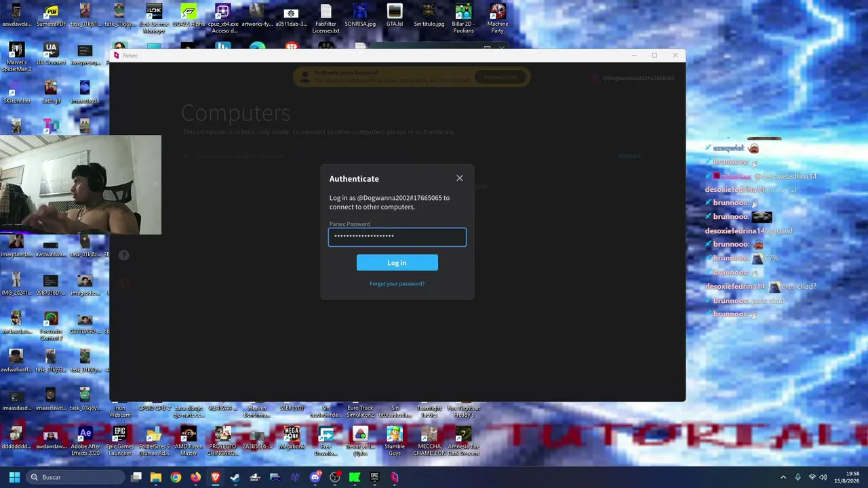
Task: Switch to Parsec on taskbar
Action: (395, 477)
